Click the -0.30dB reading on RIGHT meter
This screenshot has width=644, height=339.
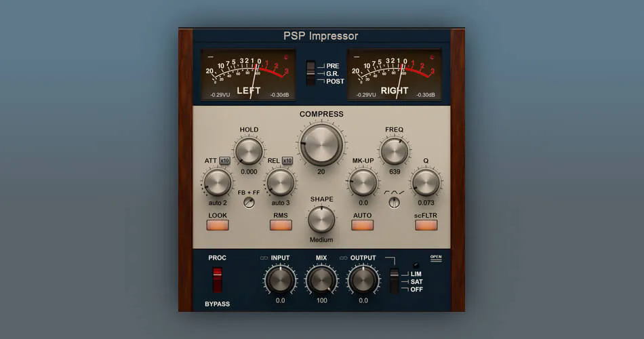426,95
